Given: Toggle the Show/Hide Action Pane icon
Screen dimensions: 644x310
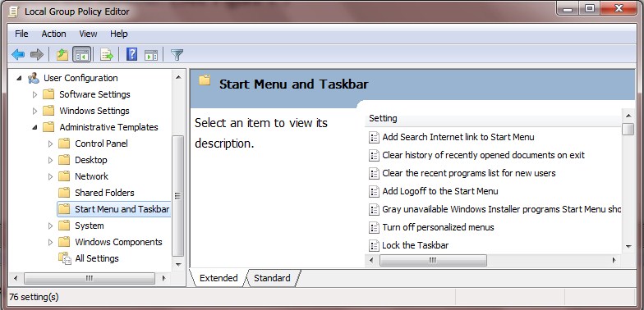Looking at the screenshot, I should 151,54.
